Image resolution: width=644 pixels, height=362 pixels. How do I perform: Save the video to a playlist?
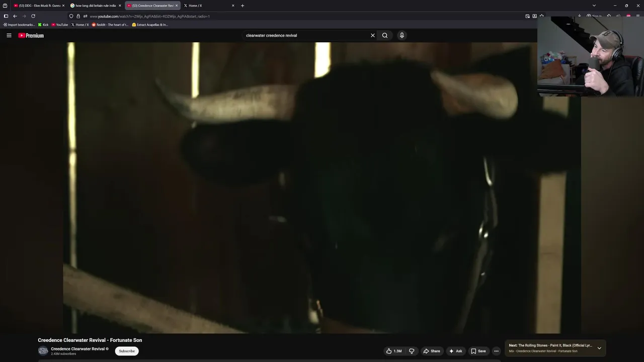478,351
